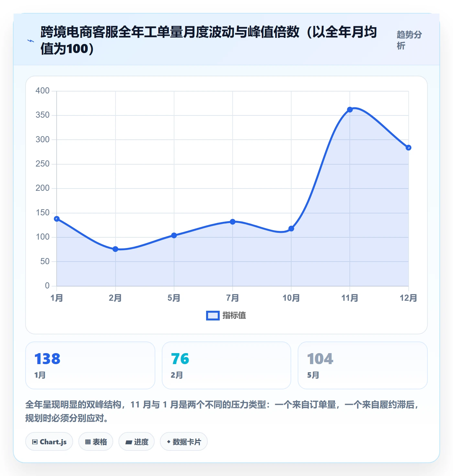Open the 104 5月 data card
The width and height of the screenshot is (453, 476).
pos(363,365)
